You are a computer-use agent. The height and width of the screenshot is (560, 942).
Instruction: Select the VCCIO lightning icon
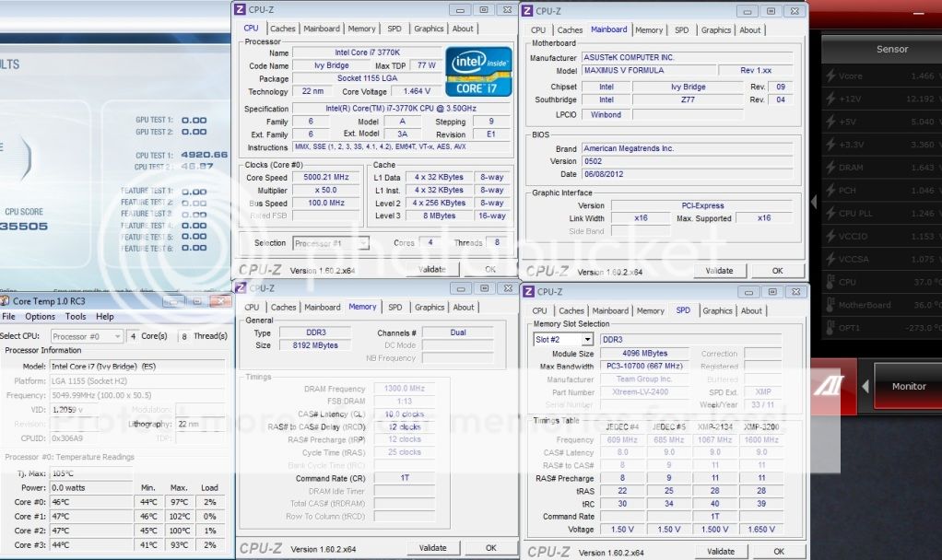830,236
